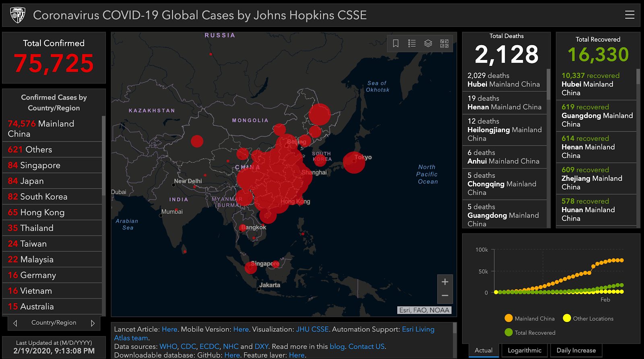Click the Johns Hopkins shield logo
The width and height of the screenshot is (644, 359).
tap(18, 15)
